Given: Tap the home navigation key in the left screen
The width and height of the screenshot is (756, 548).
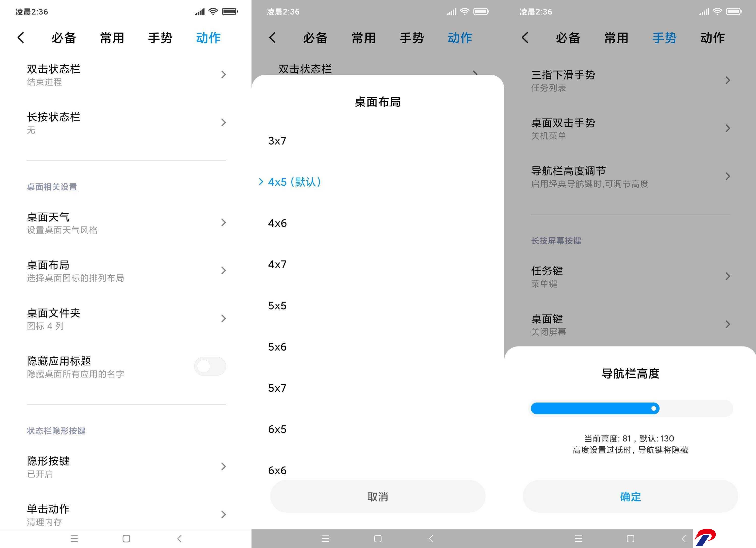Looking at the screenshot, I should coord(126,538).
